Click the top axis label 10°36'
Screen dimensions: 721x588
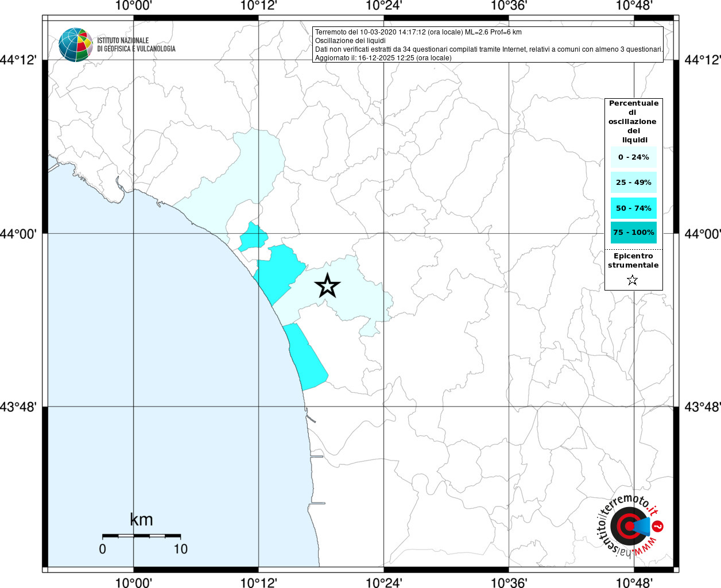[x=509, y=6]
